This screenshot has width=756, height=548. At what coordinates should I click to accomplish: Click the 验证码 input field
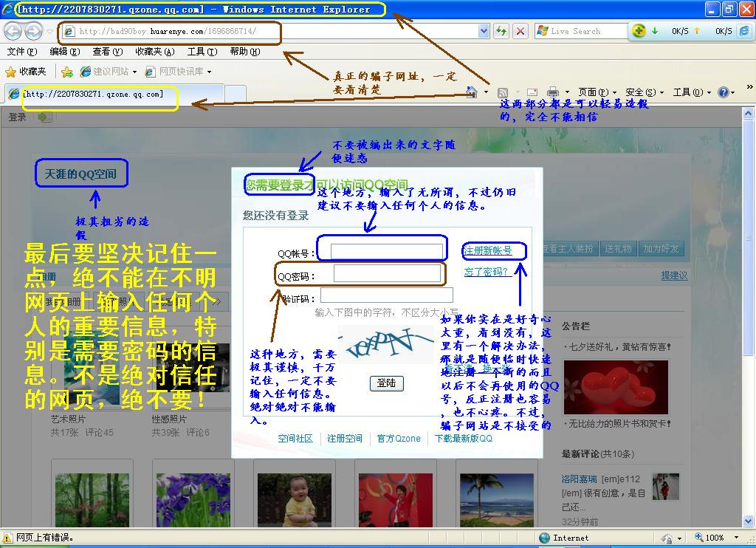point(387,295)
